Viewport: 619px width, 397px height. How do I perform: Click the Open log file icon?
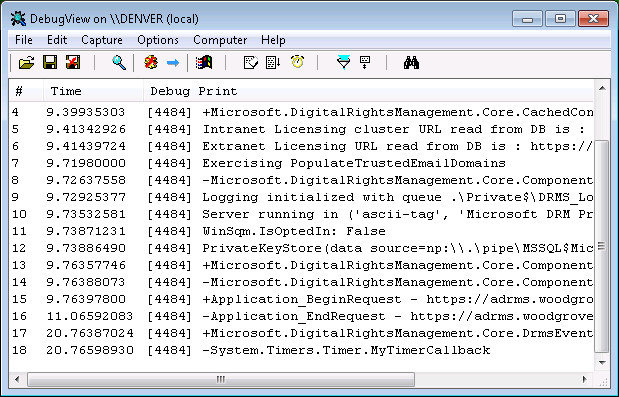[26, 62]
